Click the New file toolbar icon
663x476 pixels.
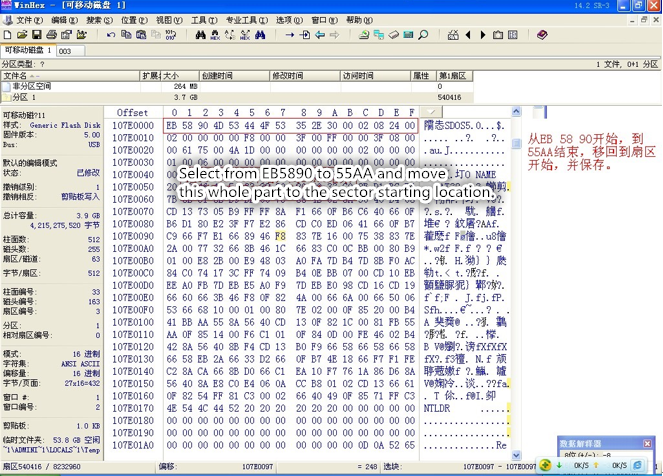[x=7, y=35]
